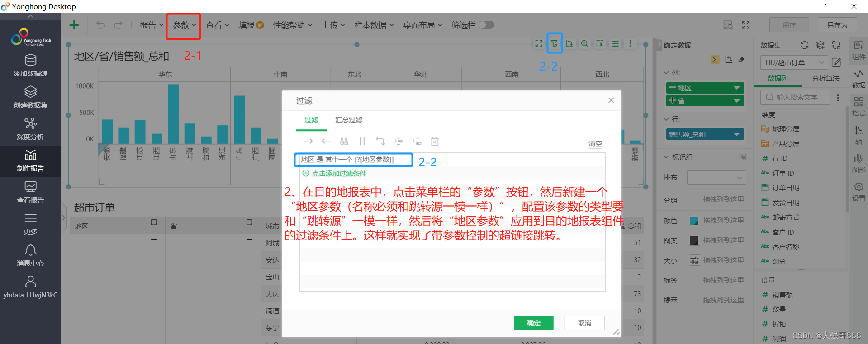Open Create Dataset (创建数据集) sidebar item

[30, 97]
